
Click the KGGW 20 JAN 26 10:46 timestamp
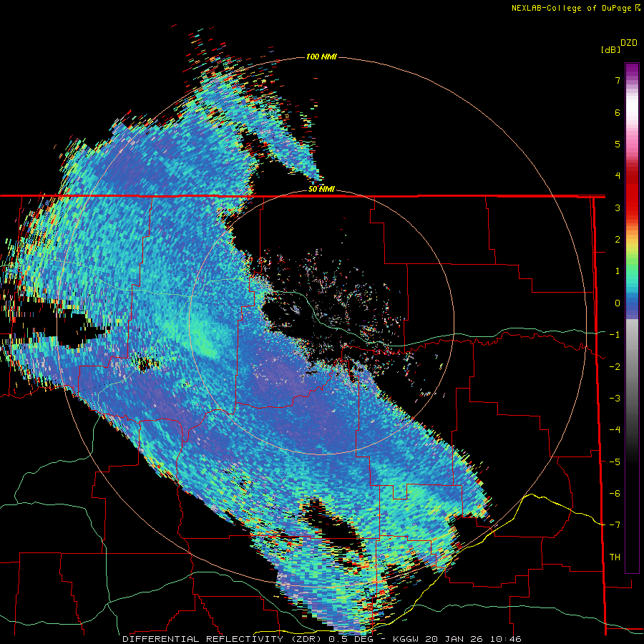coord(457,639)
